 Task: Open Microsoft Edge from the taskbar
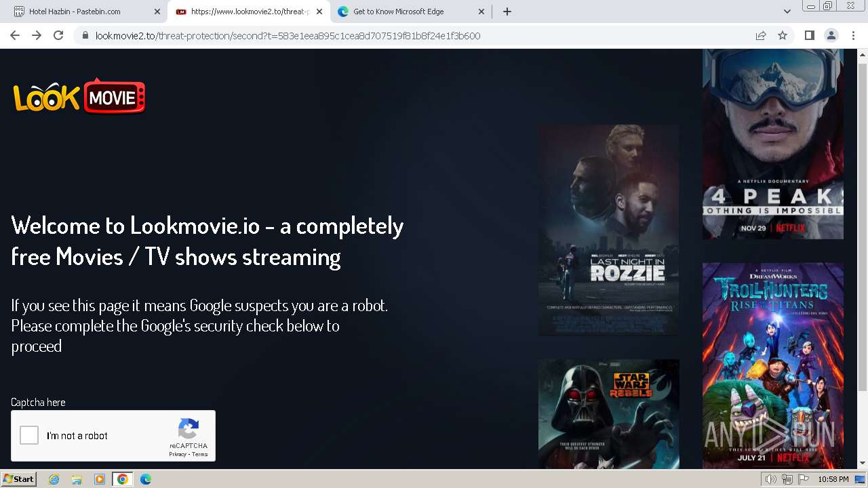click(x=145, y=479)
